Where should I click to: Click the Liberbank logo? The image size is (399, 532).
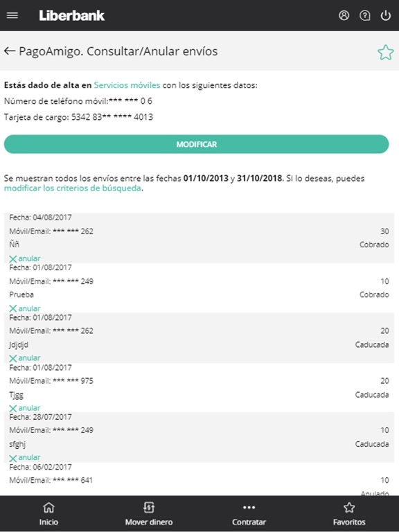pyautogui.click(x=71, y=15)
